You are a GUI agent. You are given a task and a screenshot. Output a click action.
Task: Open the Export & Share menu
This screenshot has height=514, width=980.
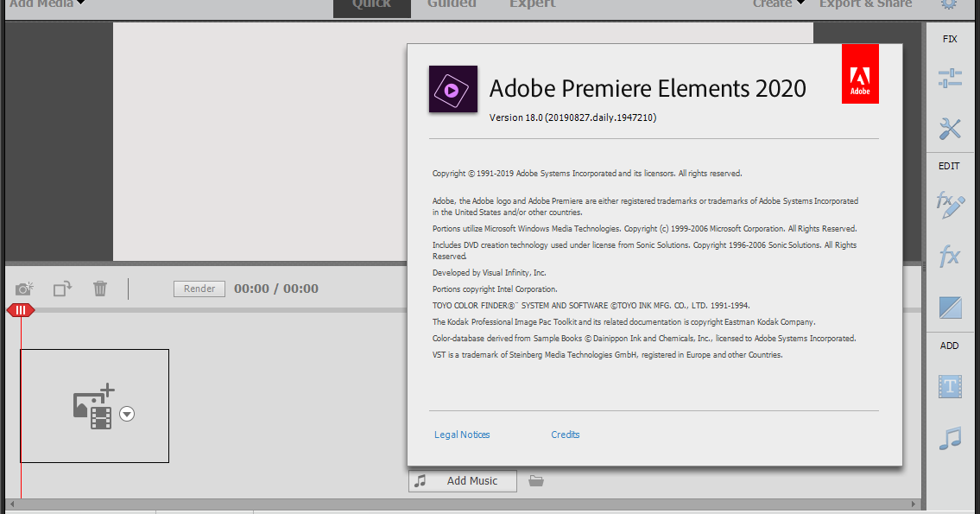point(866,3)
